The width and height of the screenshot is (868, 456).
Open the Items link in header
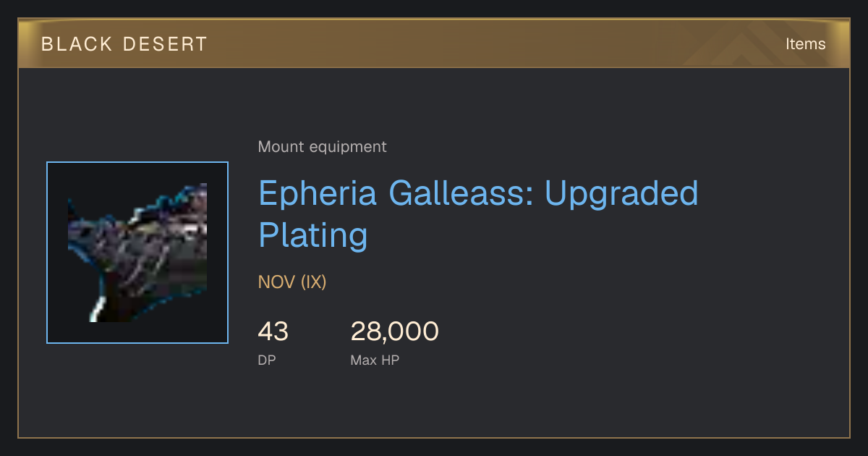point(805,43)
